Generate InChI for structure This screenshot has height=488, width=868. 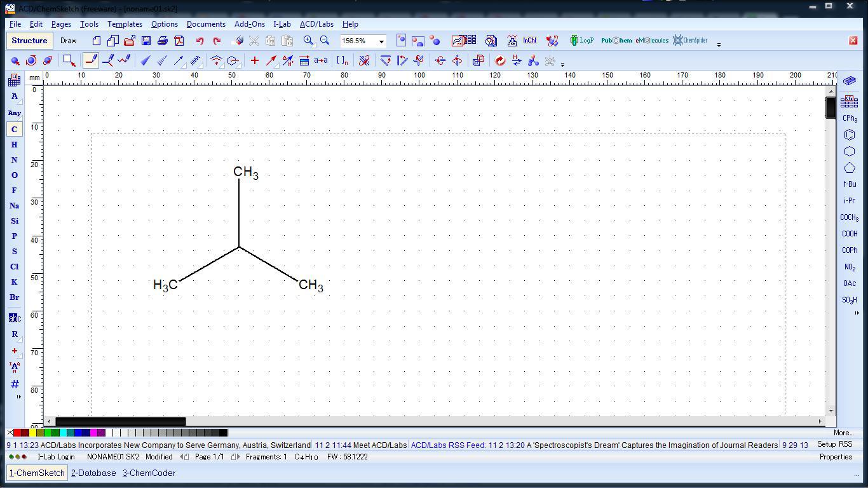click(529, 41)
